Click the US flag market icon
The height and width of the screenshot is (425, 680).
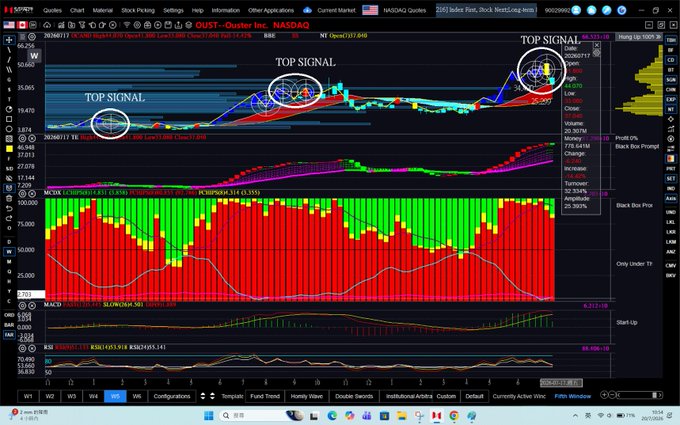9,25
